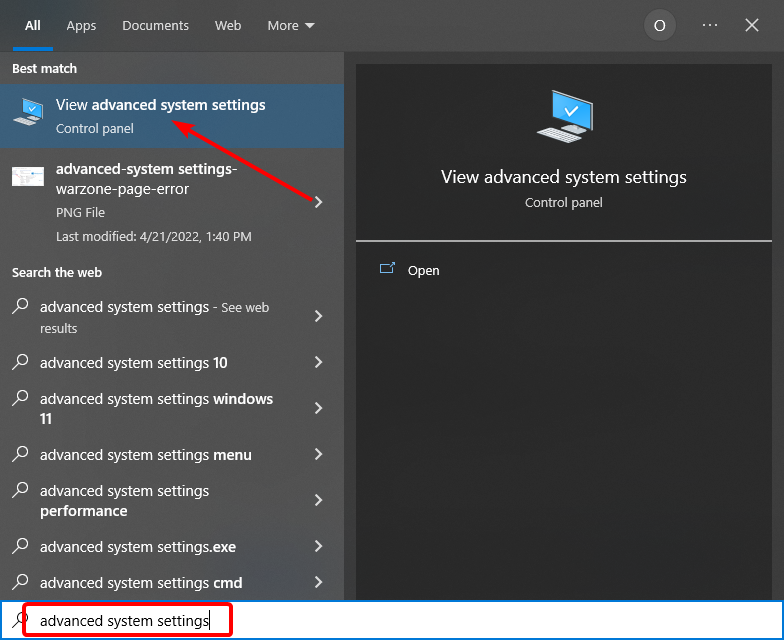Click the magnifier icon in the search box
The width and height of the screenshot is (784, 640).
click(x=20, y=620)
